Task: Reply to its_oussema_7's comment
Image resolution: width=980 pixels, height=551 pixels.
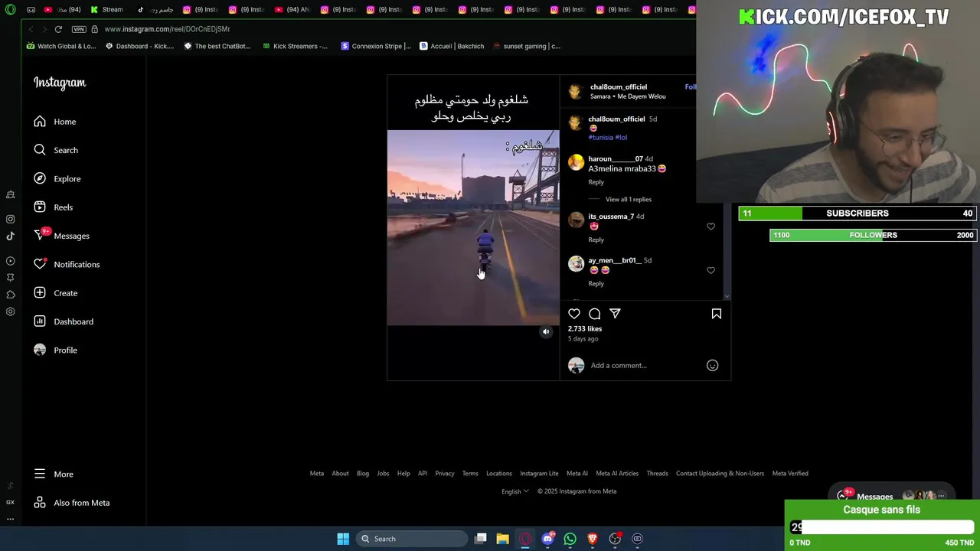Action: click(596, 240)
